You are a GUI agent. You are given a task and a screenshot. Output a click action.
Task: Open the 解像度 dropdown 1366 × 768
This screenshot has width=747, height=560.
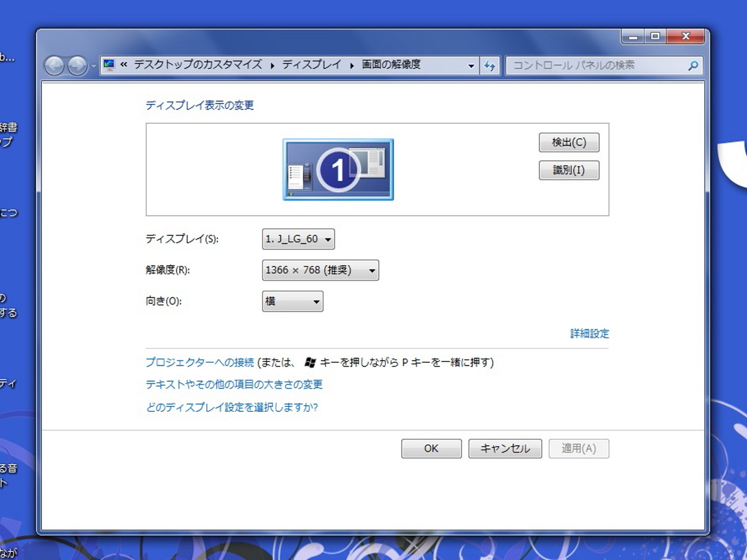pyautogui.click(x=321, y=270)
